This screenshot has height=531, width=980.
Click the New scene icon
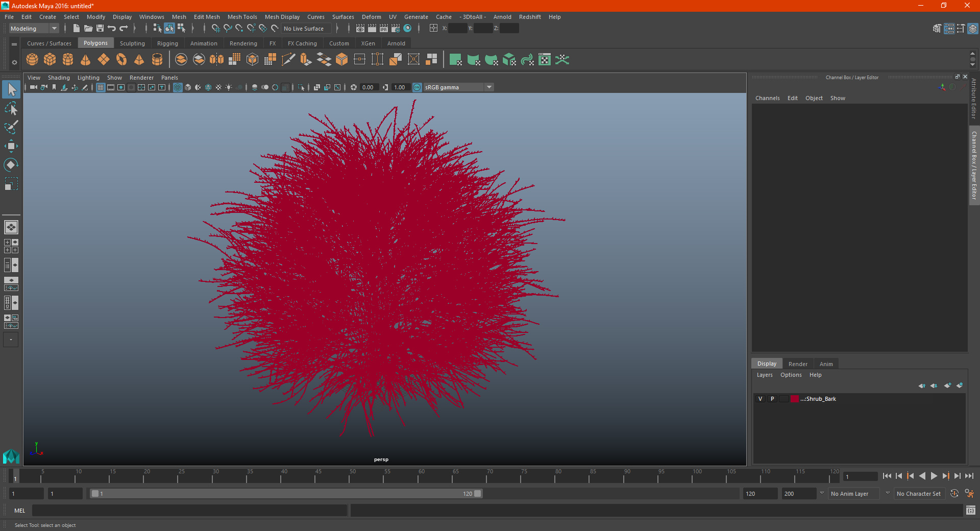[x=76, y=29]
